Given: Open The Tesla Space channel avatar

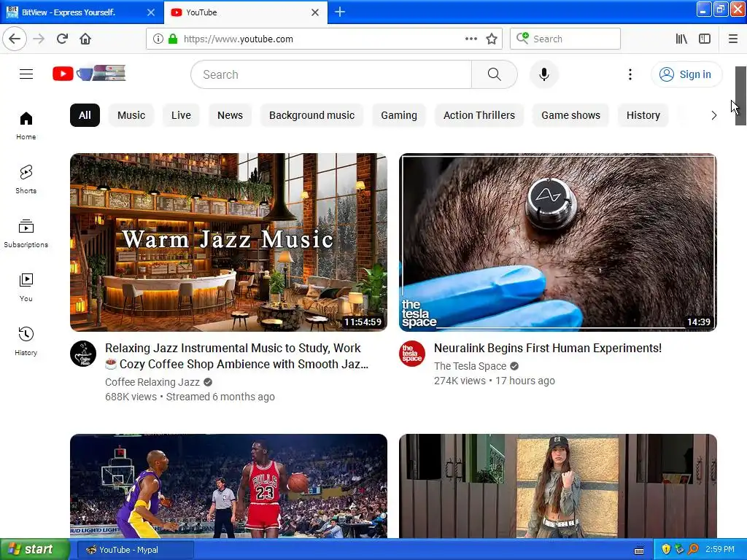Looking at the screenshot, I should tap(412, 354).
